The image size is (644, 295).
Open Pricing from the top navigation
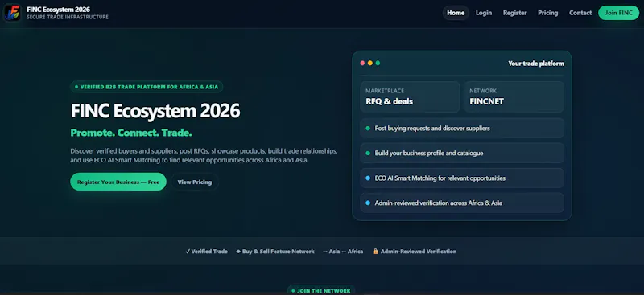point(548,13)
